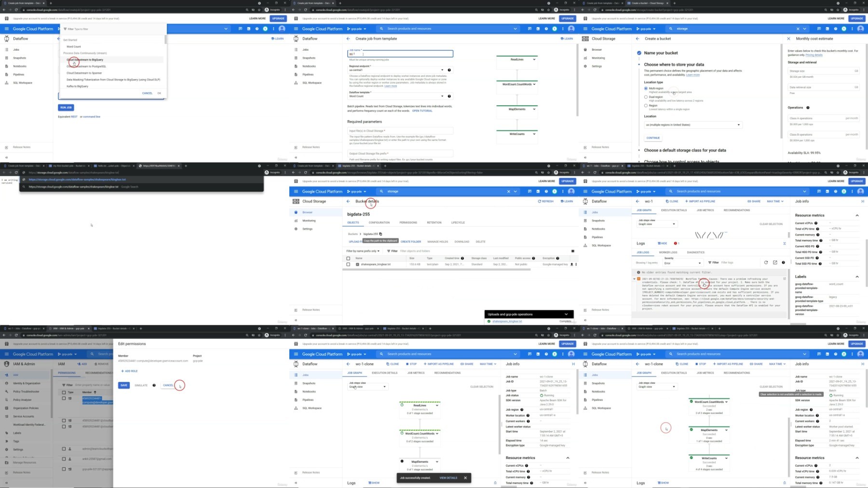The image size is (868, 488).
Task: Open the Severity dropdown set to Error
Action: [x=682, y=263]
